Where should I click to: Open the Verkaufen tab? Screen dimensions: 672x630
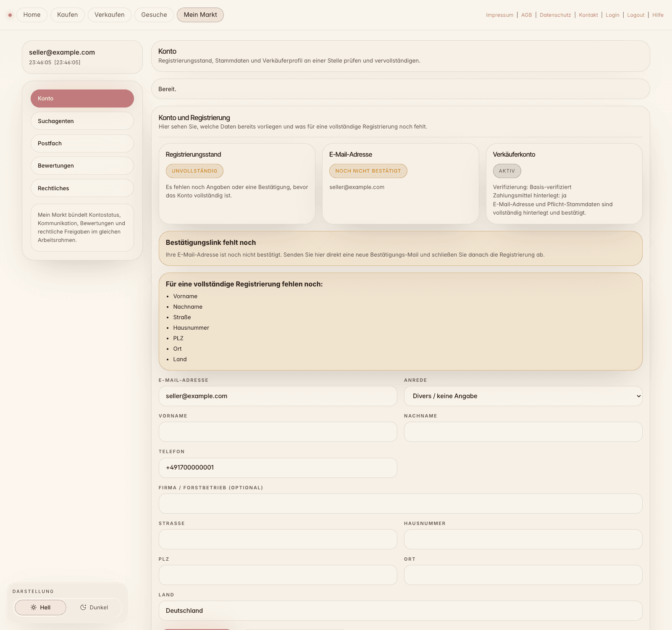tap(110, 15)
